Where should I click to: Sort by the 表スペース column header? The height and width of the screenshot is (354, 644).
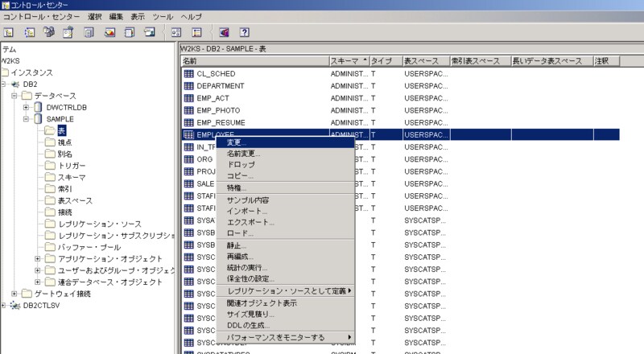coord(427,61)
